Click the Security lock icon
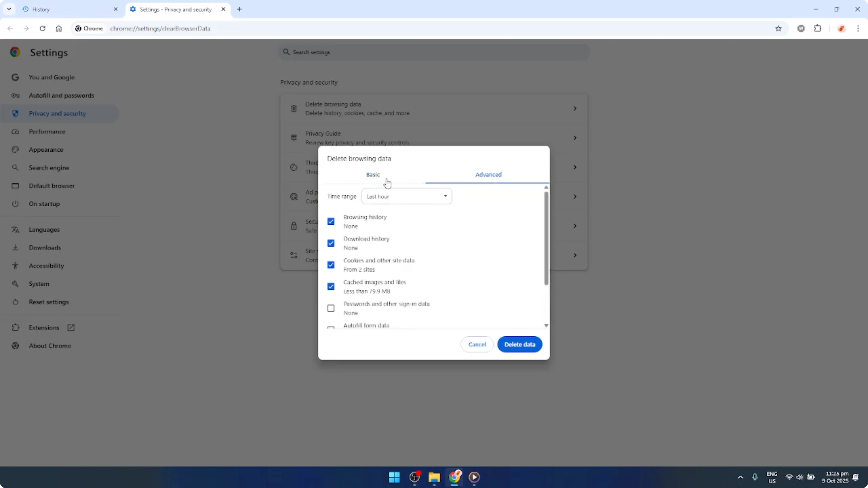The width and height of the screenshot is (868, 488). (294, 226)
